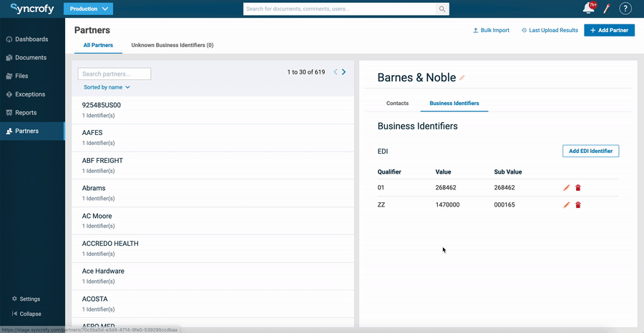Open Last Upload Results link
The width and height of the screenshot is (644, 333).
[550, 31]
